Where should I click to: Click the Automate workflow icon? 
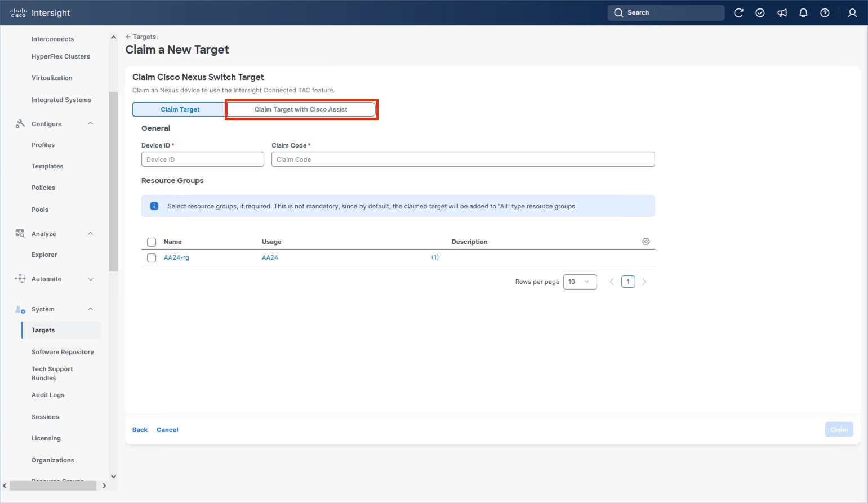(x=20, y=279)
